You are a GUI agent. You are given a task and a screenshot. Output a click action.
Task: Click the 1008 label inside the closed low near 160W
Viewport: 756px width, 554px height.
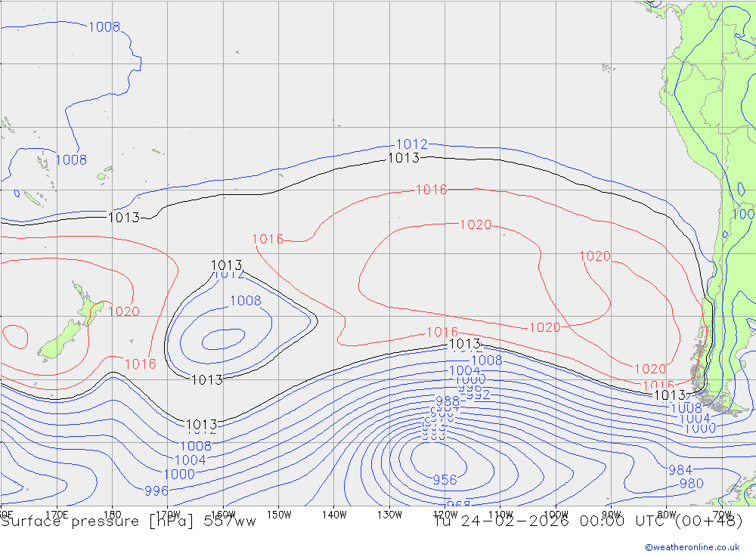pyautogui.click(x=246, y=301)
